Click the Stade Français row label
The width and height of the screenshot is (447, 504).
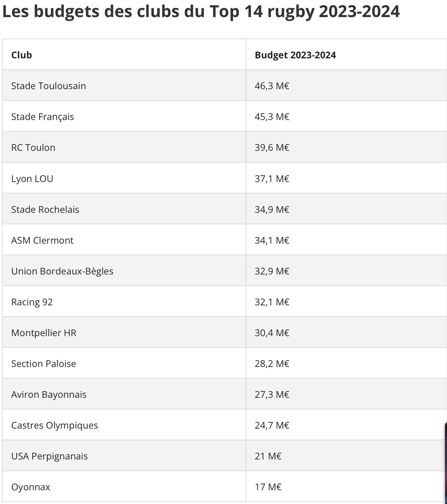[43, 117]
